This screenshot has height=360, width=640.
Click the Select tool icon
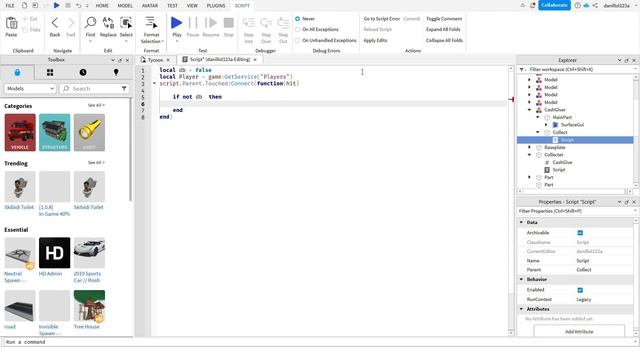tap(126, 23)
